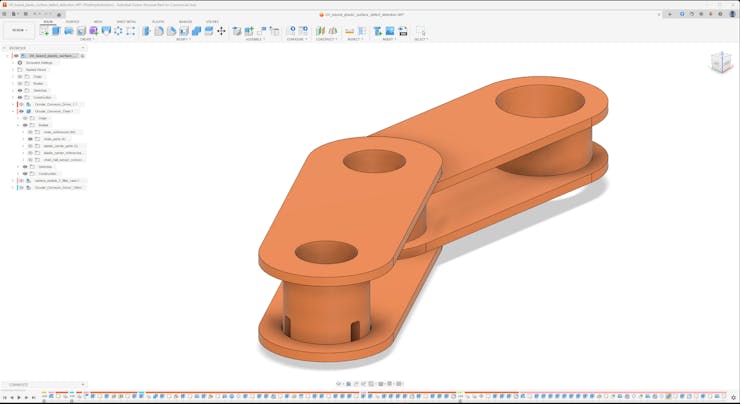Expand the Comments panel
This screenshot has height=404, width=740.
click(x=82, y=385)
